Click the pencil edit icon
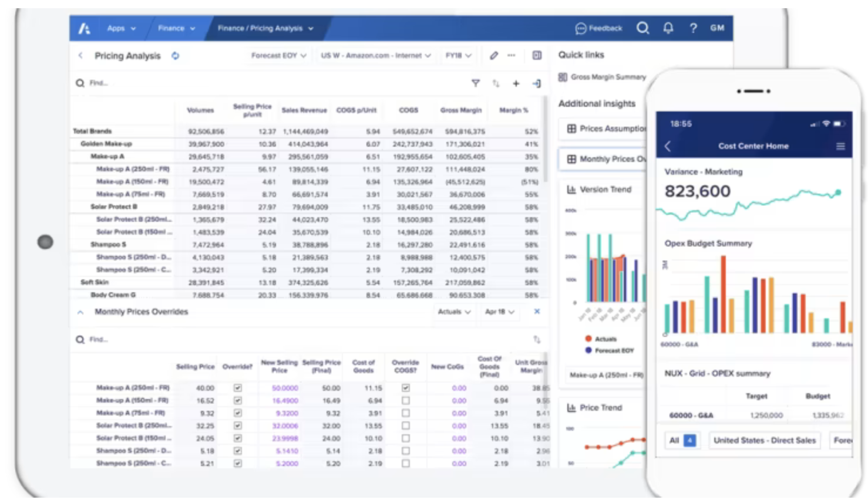868x500 pixels. coord(494,55)
